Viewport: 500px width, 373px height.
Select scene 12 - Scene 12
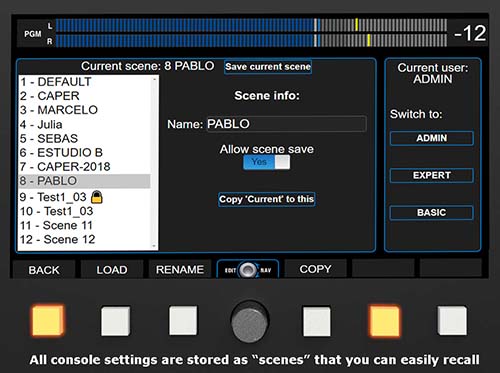pos(85,239)
